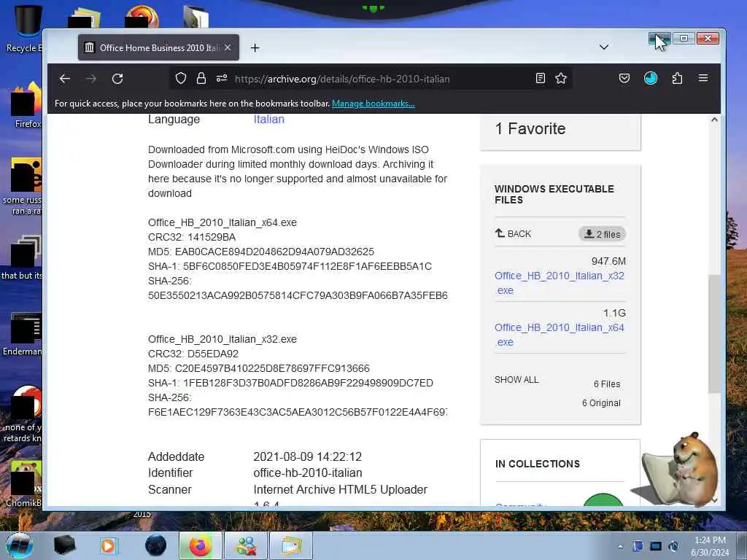Open the Windows Start orb
This screenshot has height=560, width=747.
pos(20,545)
